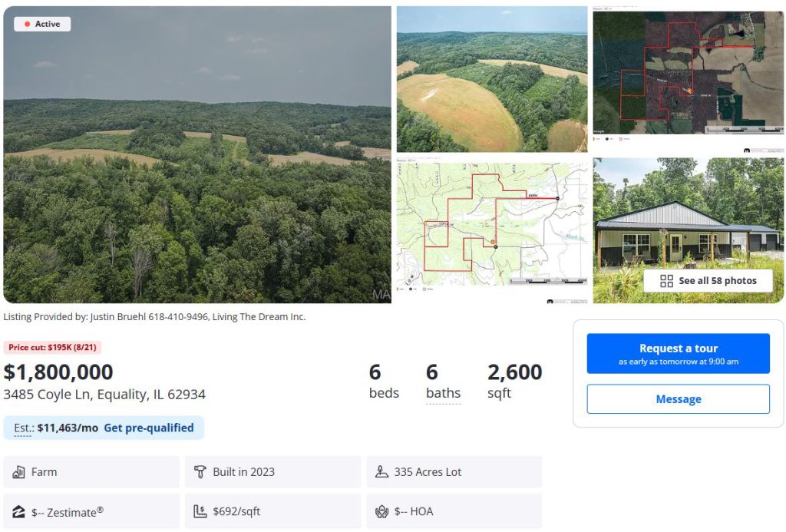Open the aerial farmland fields photo
This screenshot has width=786, height=532.
tap(492, 79)
